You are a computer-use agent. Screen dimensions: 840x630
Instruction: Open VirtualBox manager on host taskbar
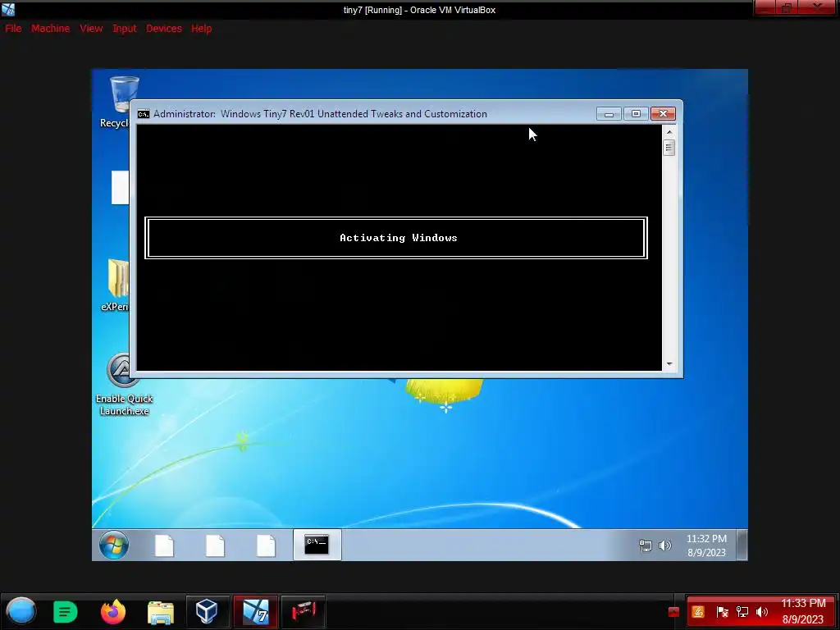point(207,611)
